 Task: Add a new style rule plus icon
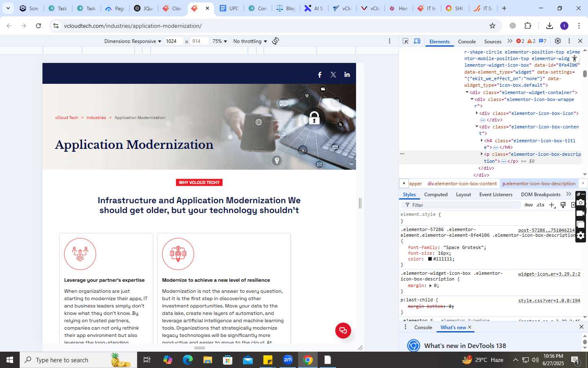tap(552, 205)
